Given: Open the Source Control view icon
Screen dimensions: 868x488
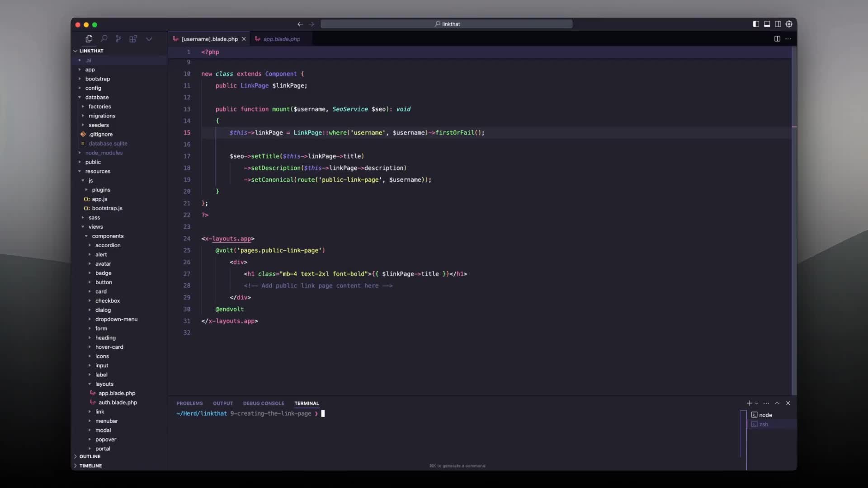Looking at the screenshot, I should pyautogui.click(x=118, y=39).
